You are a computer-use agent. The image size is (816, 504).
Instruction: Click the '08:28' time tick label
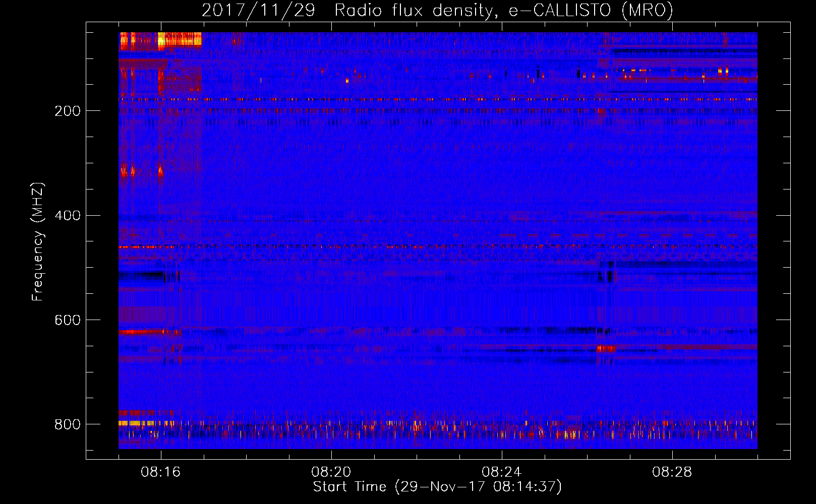pos(672,472)
